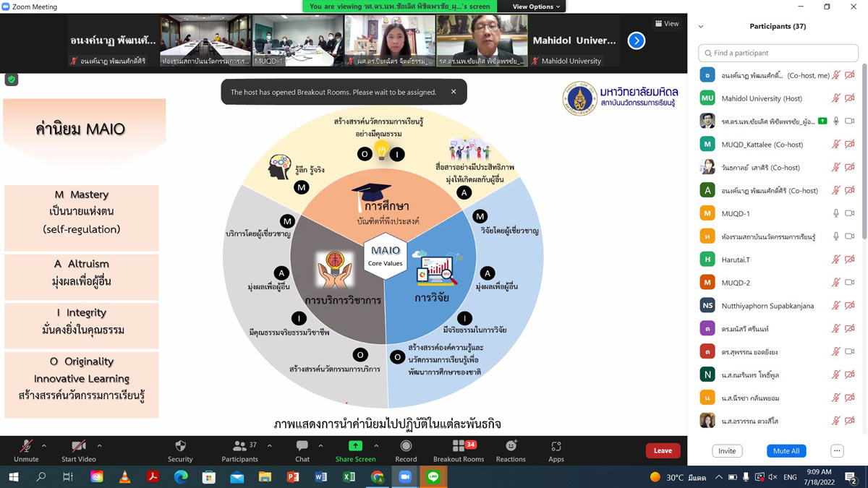This screenshot has height=488, width=868.
Task: Unmute the microphone
Action: click(26, 446)
